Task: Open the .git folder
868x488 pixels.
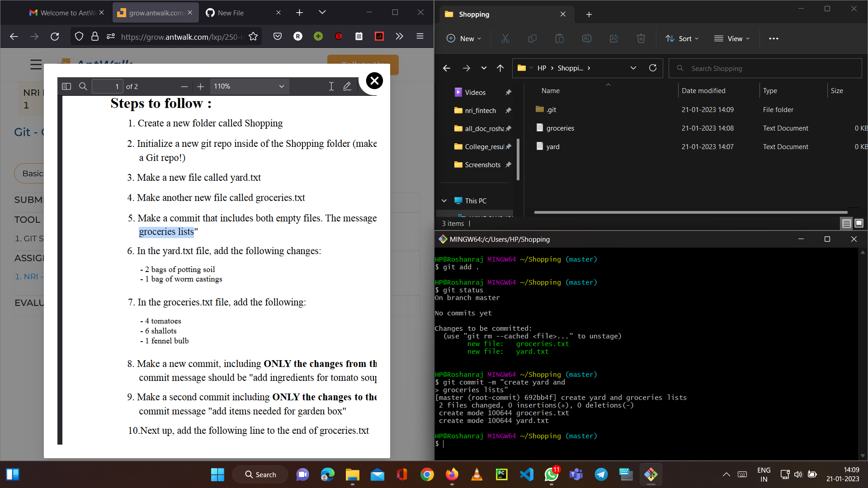Action: point(552,110)
